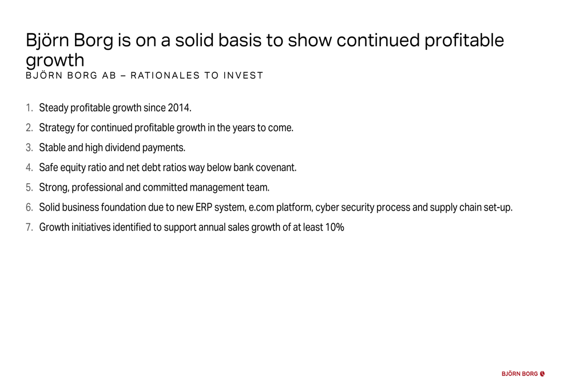Click the list number 7 marker
Image resolution: width=572 pixels, height=392 pixels.
point(29,227)
